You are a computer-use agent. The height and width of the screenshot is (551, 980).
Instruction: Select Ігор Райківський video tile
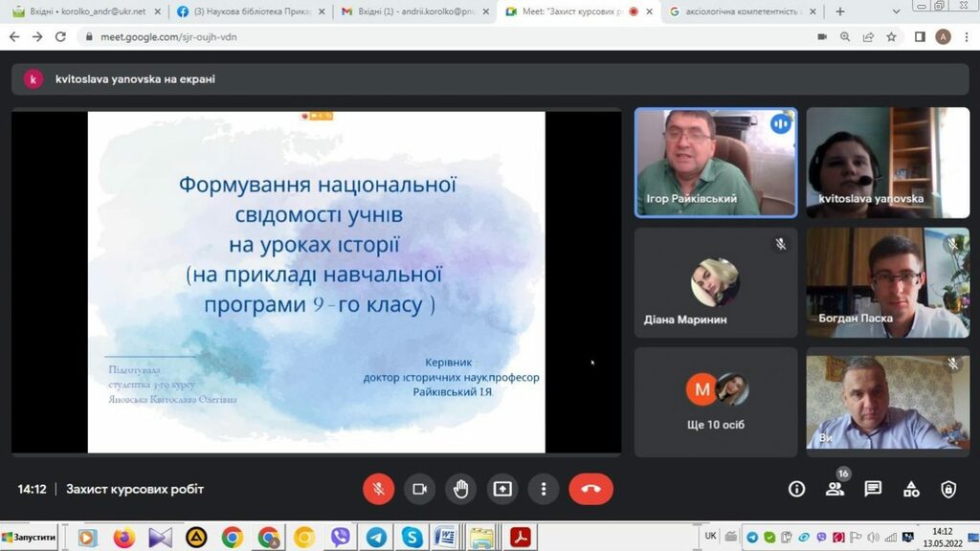[716, 162]
